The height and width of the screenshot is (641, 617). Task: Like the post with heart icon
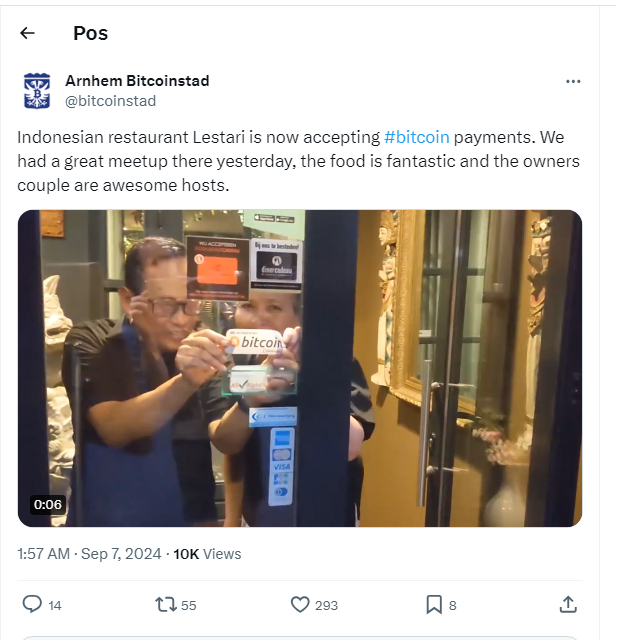(x=300, y=604)
